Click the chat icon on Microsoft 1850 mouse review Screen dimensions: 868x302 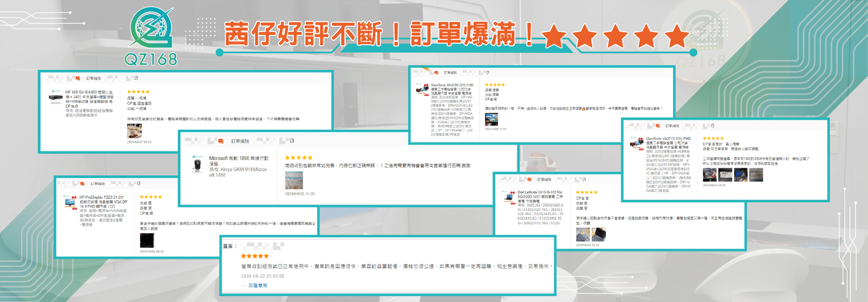click(221, 141)
